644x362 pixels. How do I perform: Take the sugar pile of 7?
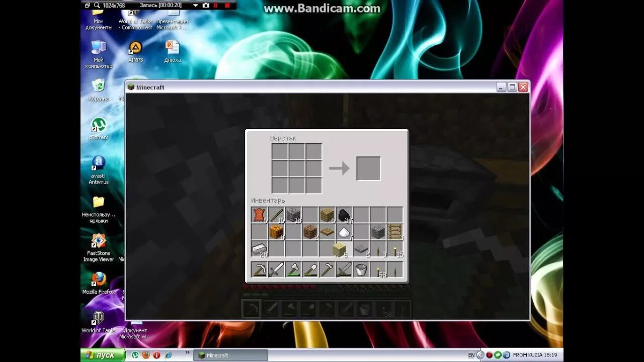pos(345,232)
